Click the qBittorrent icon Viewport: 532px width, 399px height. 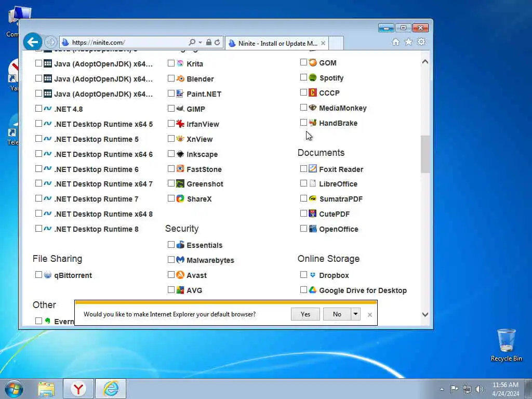click(48, 275)
